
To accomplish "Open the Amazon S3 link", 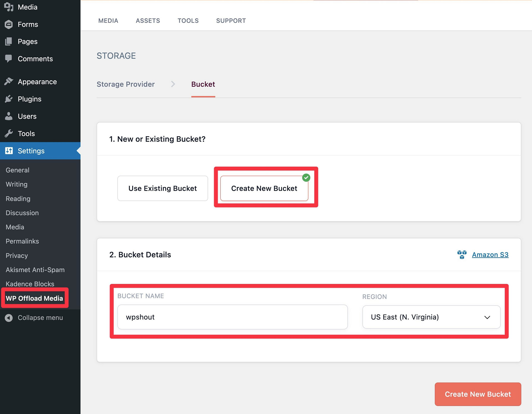I will pos(490,254).
